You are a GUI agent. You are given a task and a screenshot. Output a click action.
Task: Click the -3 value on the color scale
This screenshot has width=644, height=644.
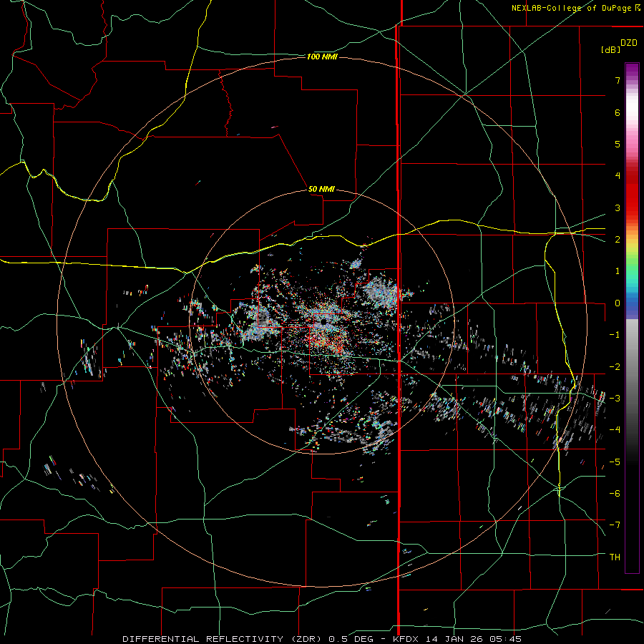615,398
